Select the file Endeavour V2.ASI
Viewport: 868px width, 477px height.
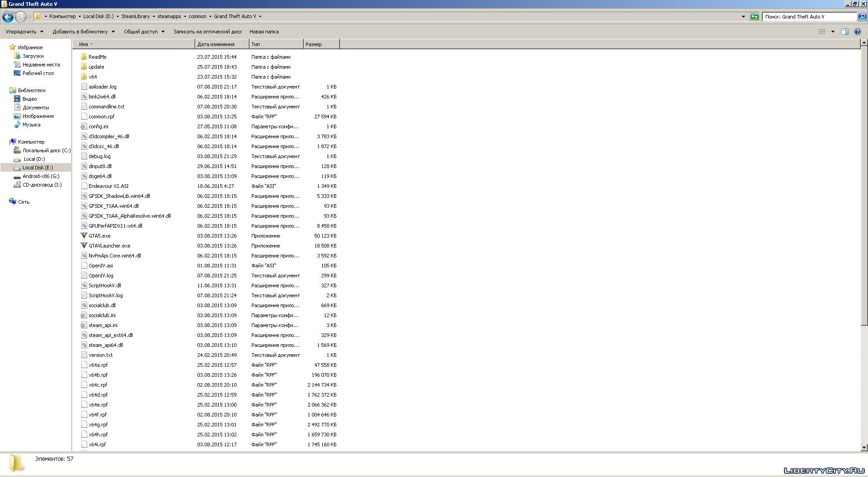coord(108,186)
